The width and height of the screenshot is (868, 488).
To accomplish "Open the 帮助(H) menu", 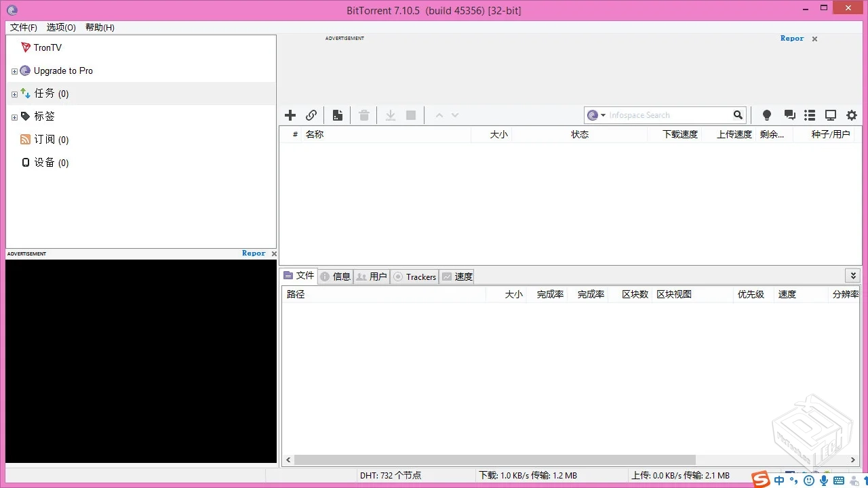I will coord(99,27).
